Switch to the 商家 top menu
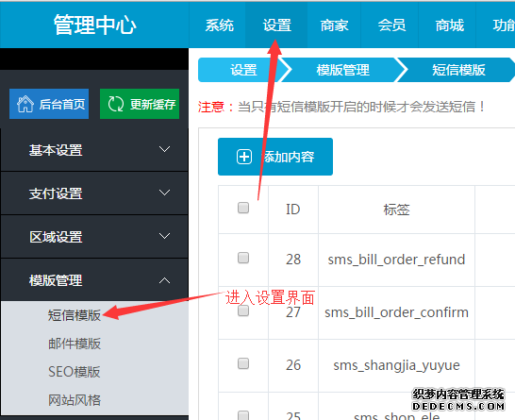The height and width of the screenshot is (420, 515). (334, 25)
